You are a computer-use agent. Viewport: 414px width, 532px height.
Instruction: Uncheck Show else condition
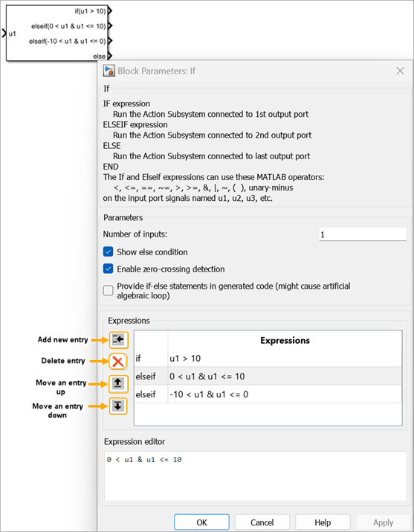pos(108,251)
